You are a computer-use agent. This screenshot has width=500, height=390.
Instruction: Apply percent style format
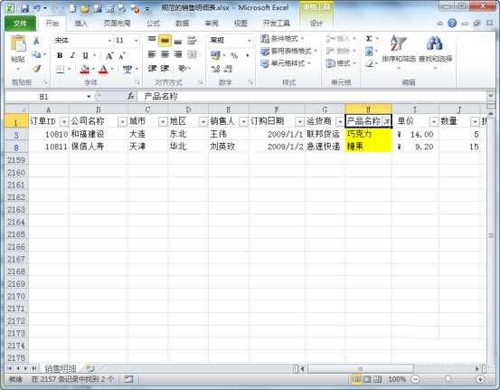click(234, 55)
